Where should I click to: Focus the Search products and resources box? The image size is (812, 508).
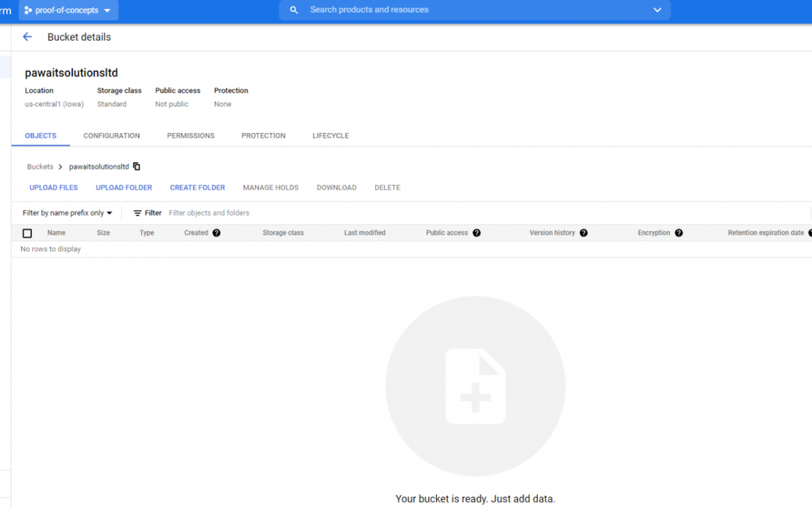475,10
